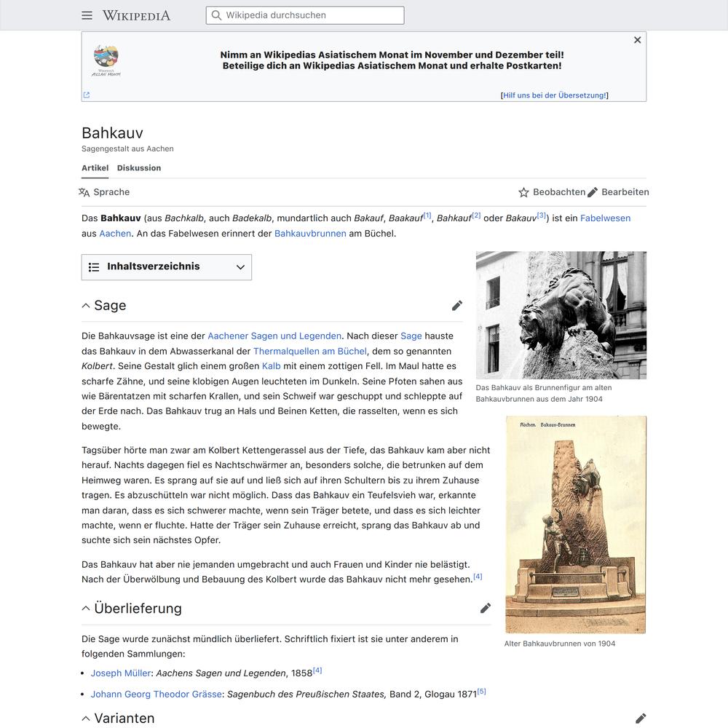The image size is (728, 728).
Task: Close the Asiatischer Monat banner
Action: pos(637,40)
